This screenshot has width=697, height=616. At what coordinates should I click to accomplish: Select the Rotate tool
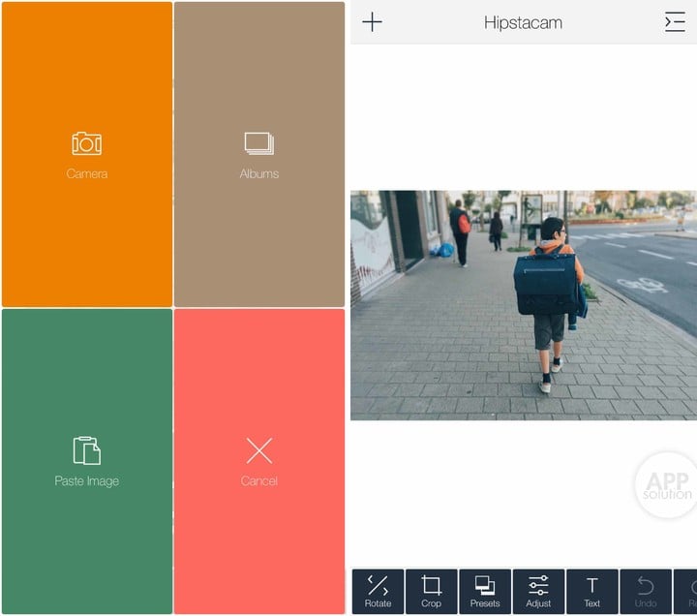378,592
